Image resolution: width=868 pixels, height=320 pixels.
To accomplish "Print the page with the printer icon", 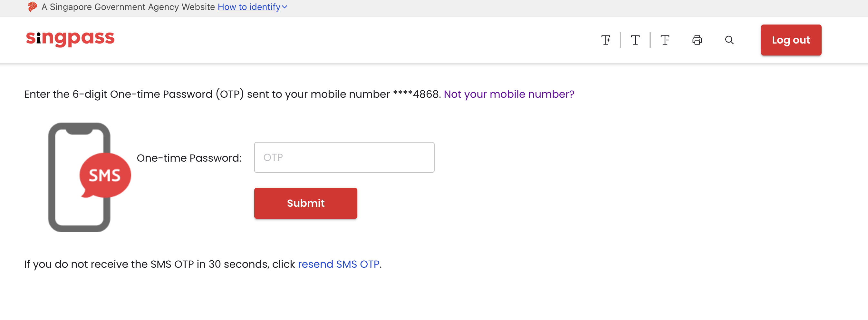I will click(x=697, y=40).
